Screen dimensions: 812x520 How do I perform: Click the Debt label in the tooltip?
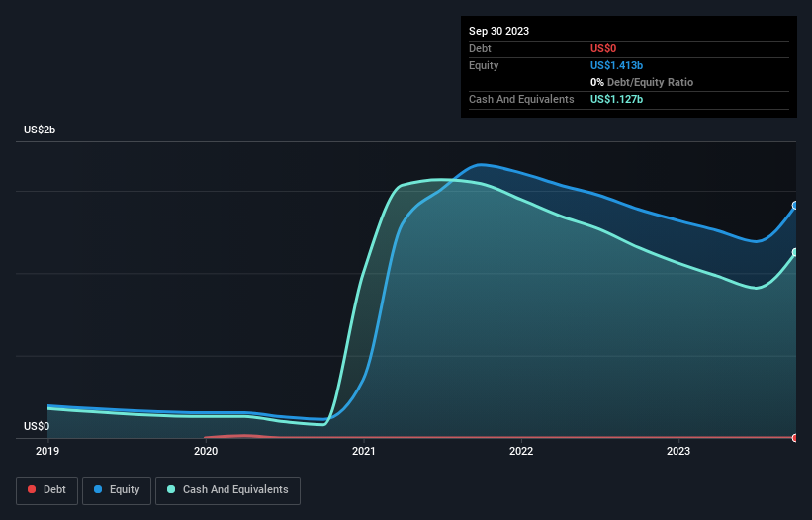coord(480,48)
